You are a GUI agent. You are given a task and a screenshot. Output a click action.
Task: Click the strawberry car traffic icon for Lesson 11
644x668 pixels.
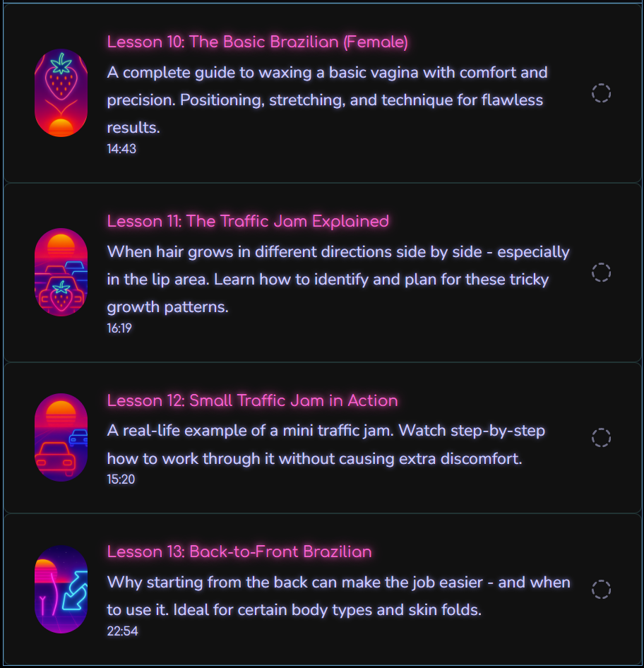61,273
